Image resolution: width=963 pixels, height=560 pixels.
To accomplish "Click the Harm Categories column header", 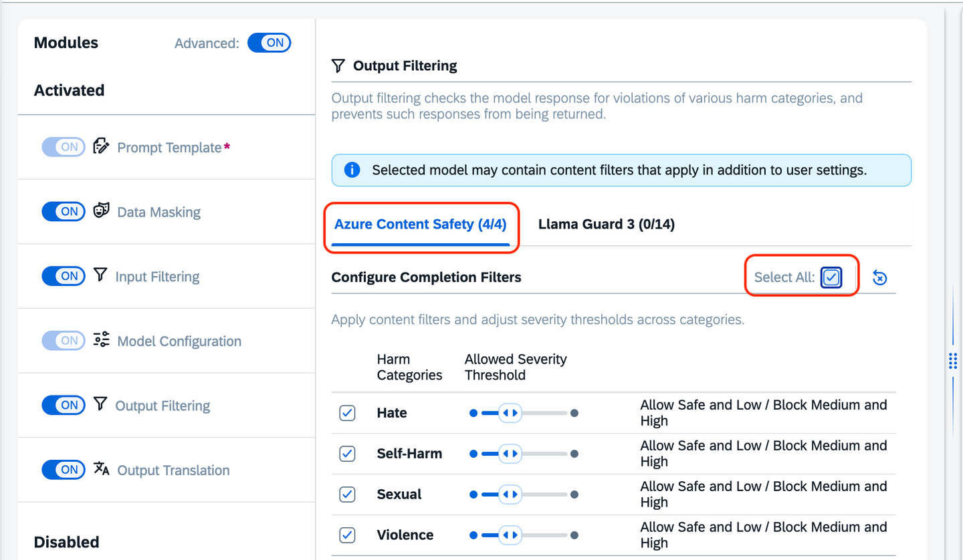I will 410,367.
